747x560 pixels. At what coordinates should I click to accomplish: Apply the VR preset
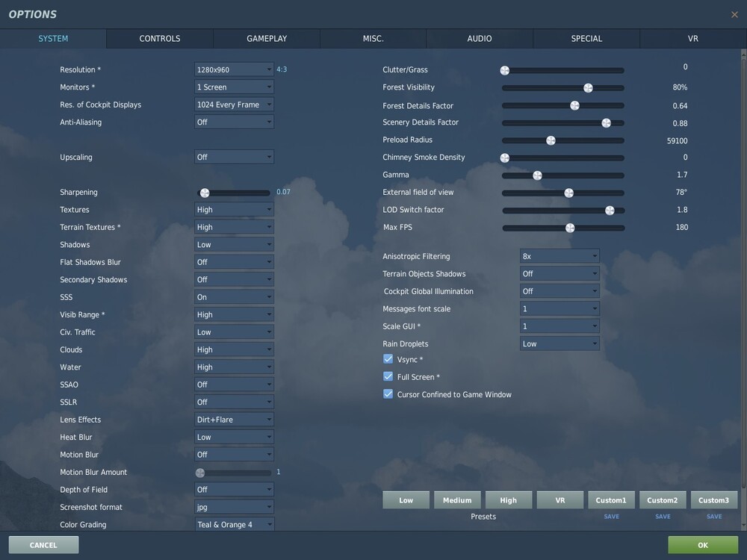(560, 500)
